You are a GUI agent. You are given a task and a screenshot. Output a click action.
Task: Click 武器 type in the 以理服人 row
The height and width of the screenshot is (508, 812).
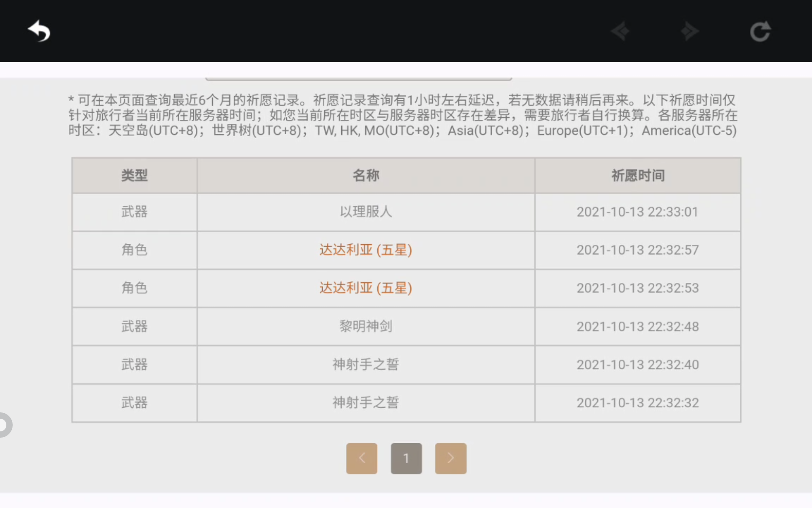click(x=134, y=212)
